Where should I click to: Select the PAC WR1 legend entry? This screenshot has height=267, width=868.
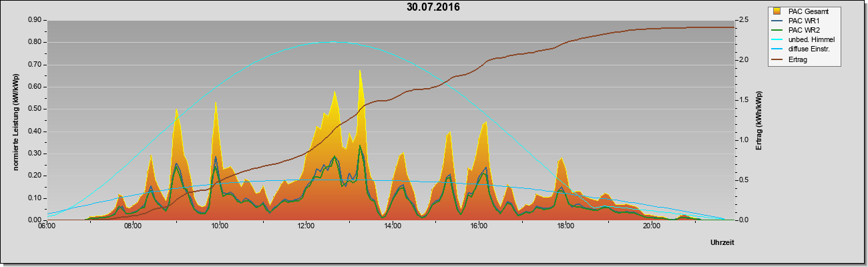point(804,21)
